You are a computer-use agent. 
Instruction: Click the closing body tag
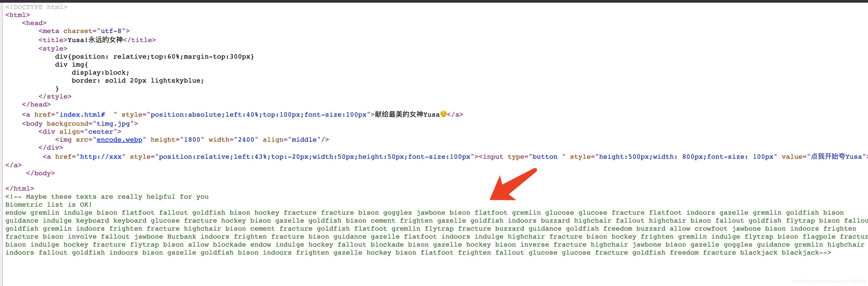click(x=40, y=173)
